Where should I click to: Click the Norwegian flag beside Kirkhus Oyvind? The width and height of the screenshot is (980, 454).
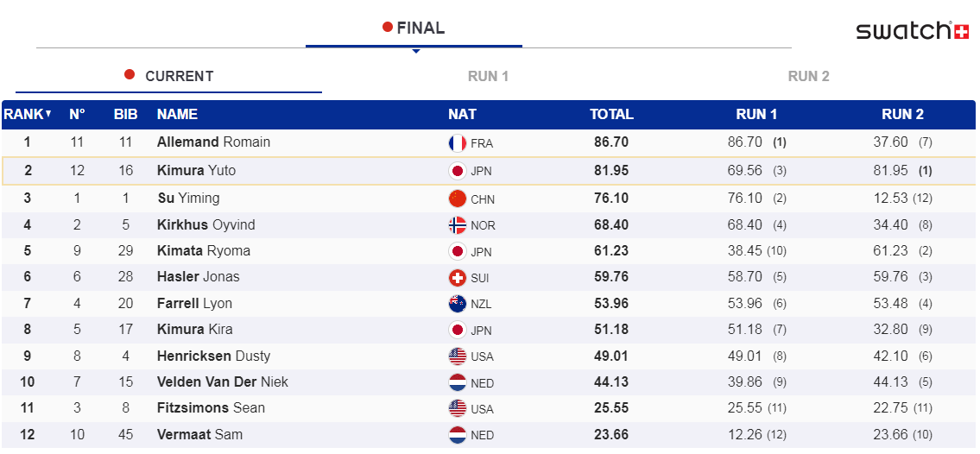click(458, 225)
